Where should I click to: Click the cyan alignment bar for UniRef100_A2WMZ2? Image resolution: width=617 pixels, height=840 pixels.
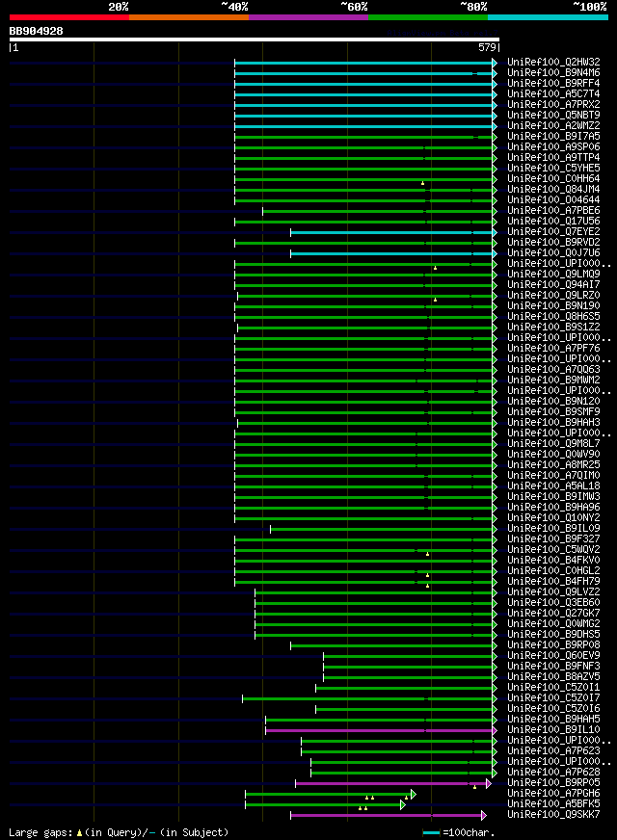point(365,126)
